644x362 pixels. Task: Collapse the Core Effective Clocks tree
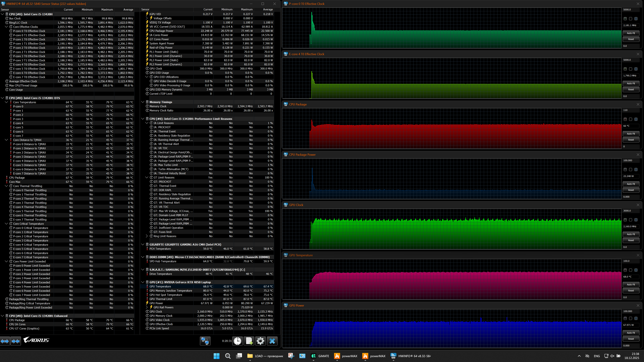point(7,27)
